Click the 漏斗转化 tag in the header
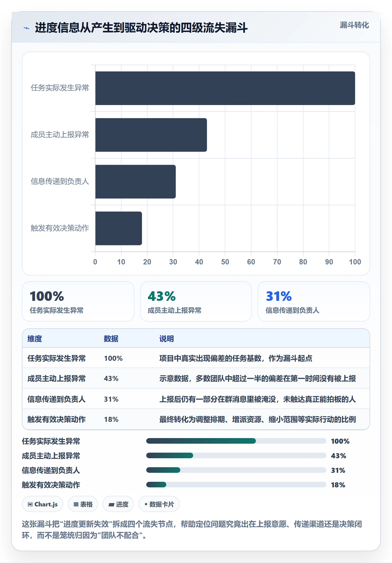 [354, 25]
